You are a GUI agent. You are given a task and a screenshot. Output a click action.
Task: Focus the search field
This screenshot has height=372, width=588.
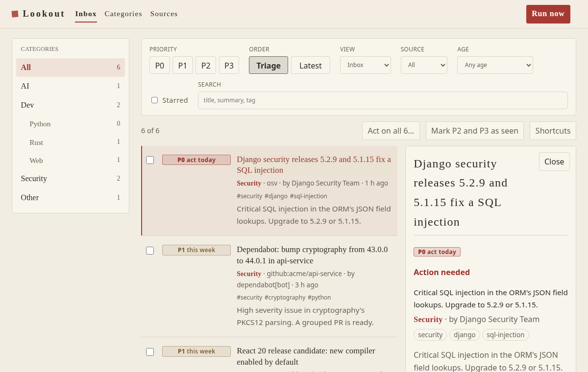(x=383, y=100)
